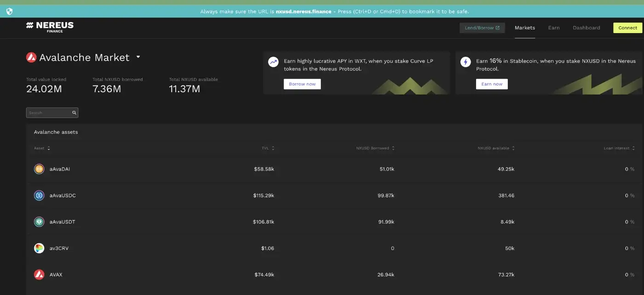Click the trending arrow icon in the WXT banner
The width and height of the screenshot is (644, 295).
[x=273, y=62]
